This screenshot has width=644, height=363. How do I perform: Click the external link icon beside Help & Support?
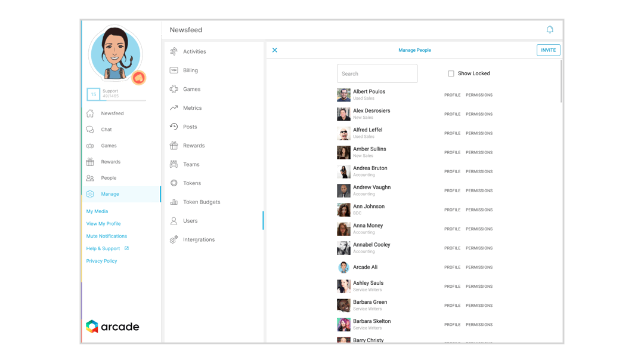pos(126,248)
